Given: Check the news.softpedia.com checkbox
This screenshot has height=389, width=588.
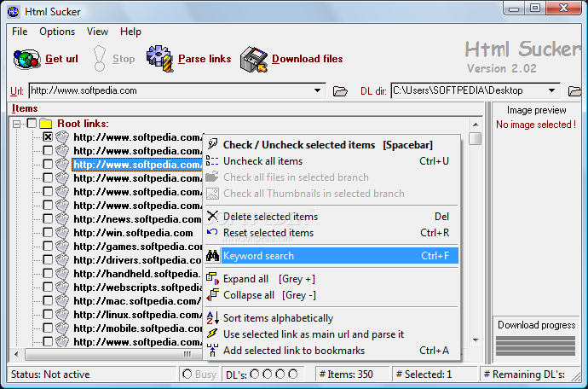Looking at the screenshot, I should tap(48, 219).
